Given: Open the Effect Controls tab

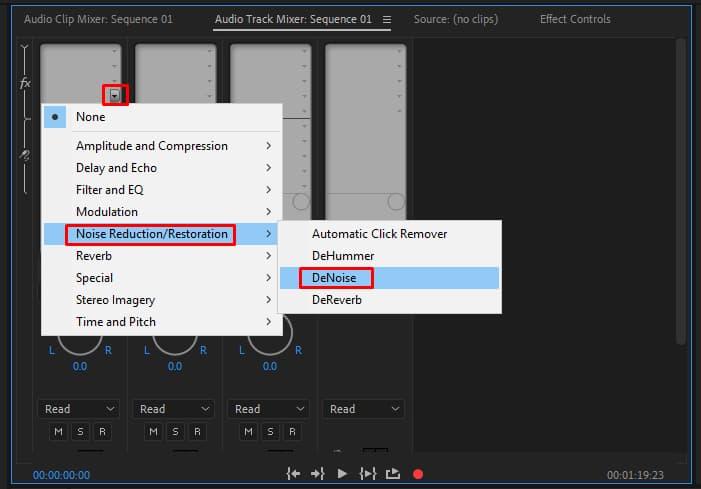Looking at the screenshot, I should pyautogui.click(x=575, y=19).
